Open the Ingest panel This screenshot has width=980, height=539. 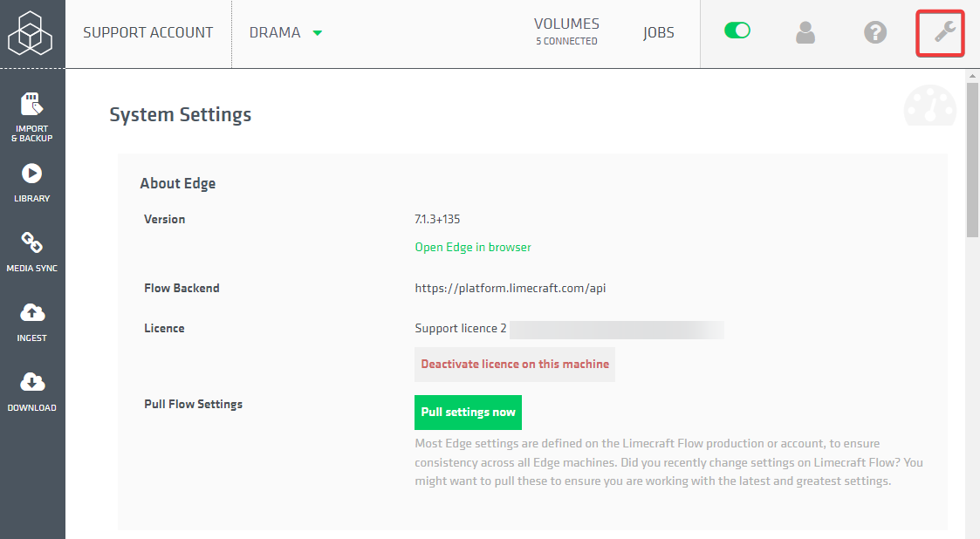[32, 320]
